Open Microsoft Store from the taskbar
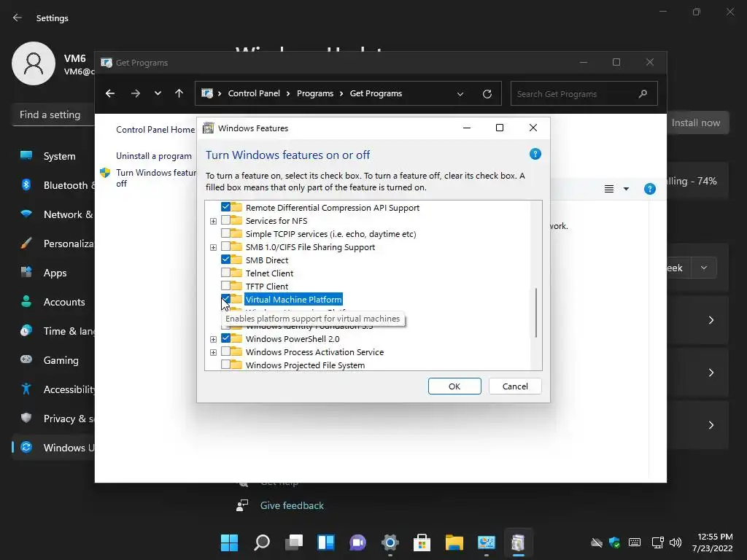Image resolution: width=747 pixels, height=560 pixels. coord(422,542)
